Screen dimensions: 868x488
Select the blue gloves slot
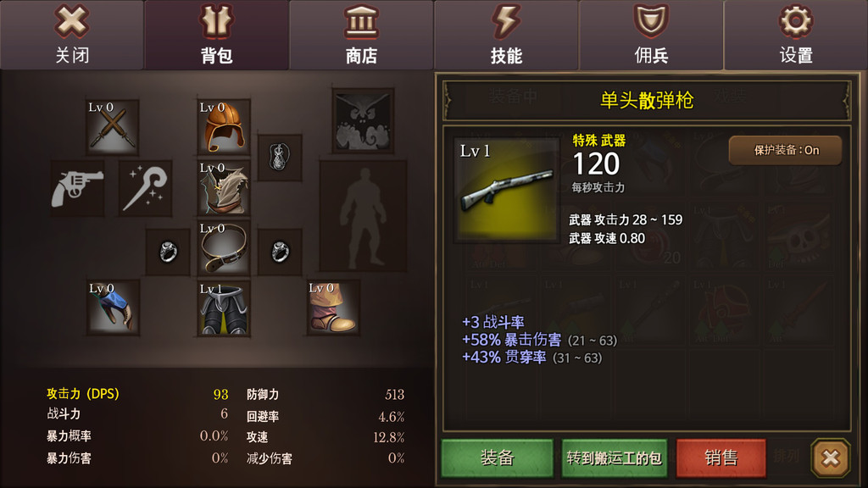[113, 308]
